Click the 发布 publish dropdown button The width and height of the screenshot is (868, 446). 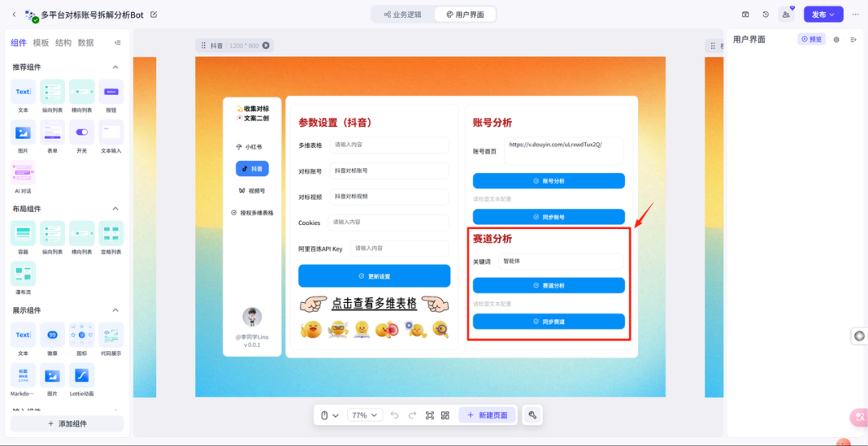(823, 14)
